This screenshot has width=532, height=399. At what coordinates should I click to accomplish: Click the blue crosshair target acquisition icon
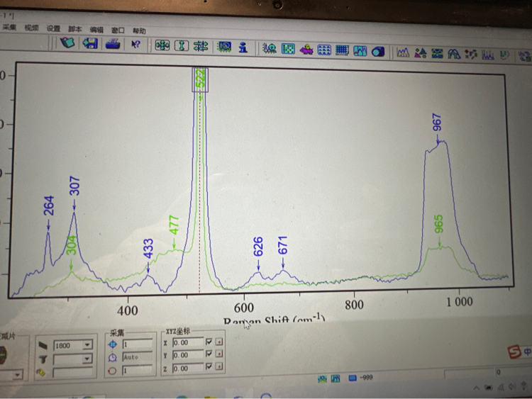click(x=113, y=344)
